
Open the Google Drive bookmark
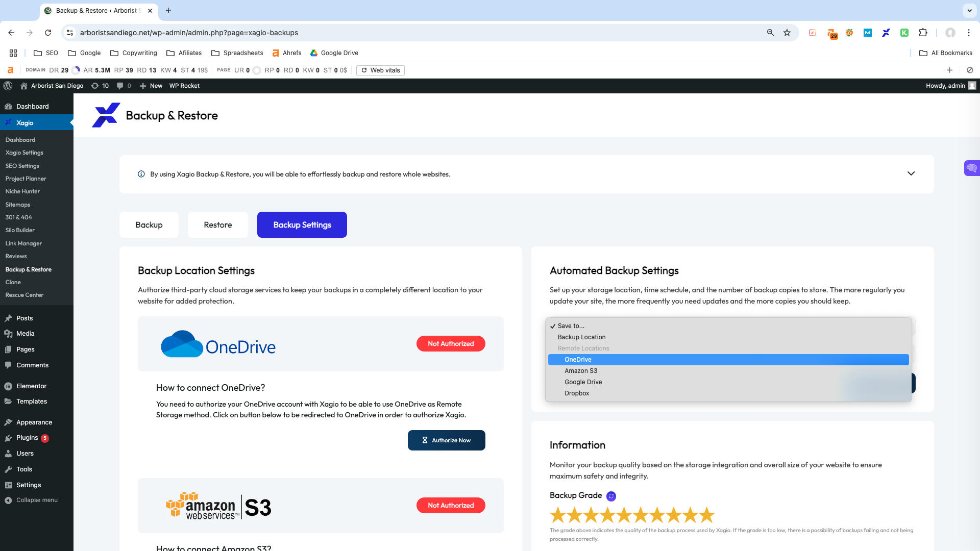pos(334,53)
